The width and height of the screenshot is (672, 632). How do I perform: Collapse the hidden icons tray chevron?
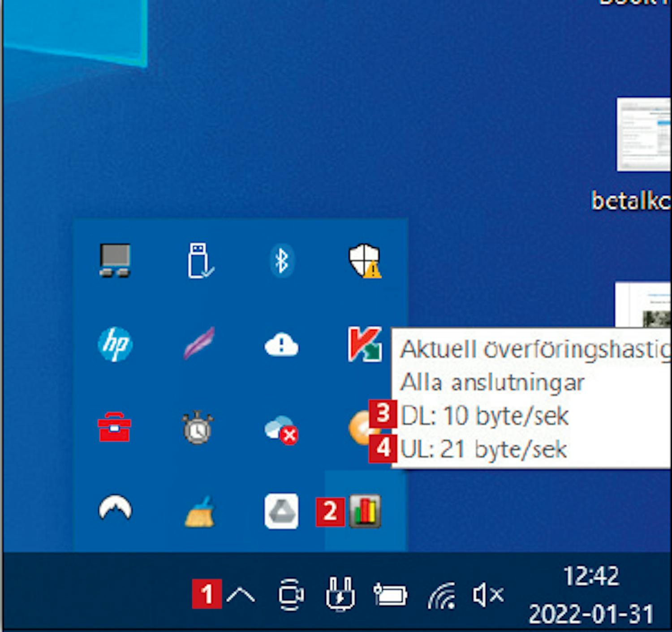tap(241, 595)
